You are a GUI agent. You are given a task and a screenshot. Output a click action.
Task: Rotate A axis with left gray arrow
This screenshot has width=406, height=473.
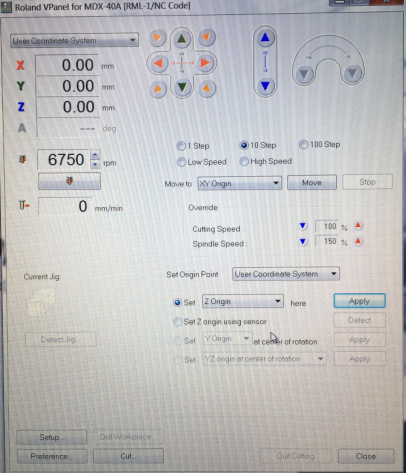pyautogui.click(x=304, y=73)
